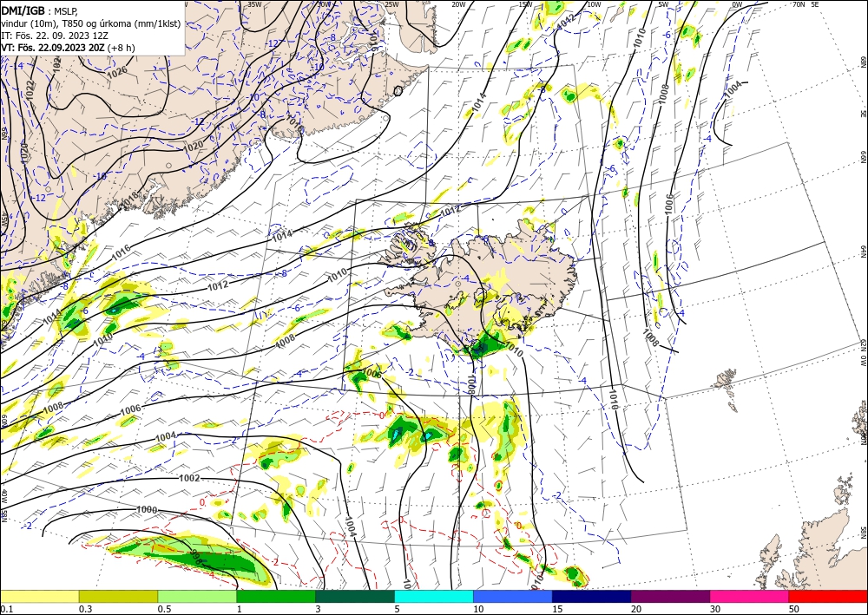Select the dark green 3–5 legend swatch
Viewport: 868px width, 615px height.
[x=355, y=596]
